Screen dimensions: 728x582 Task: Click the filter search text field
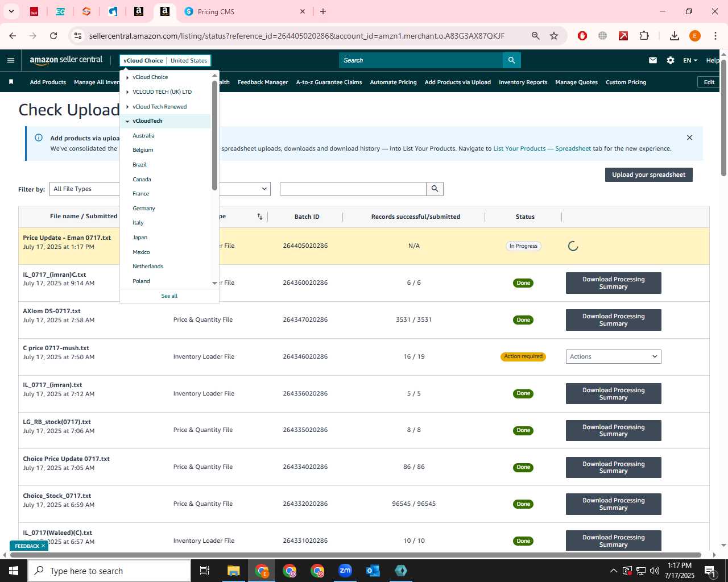pyautogui.click(x=353, y=189)
